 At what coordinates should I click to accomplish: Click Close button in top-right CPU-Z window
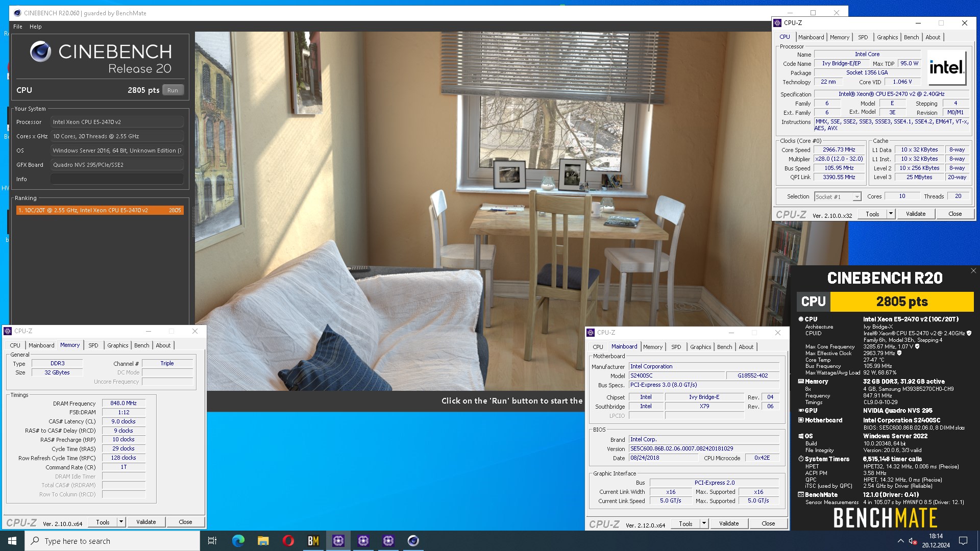(955, 214)
